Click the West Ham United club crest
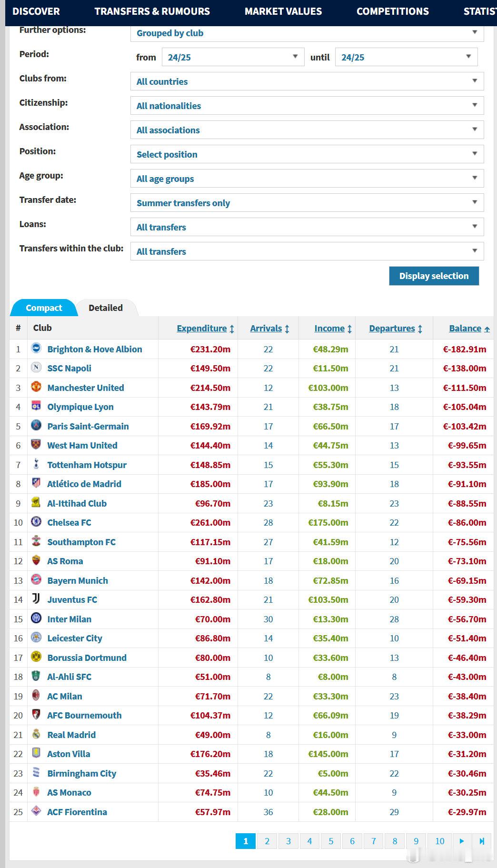Viewport: 497px width, 868px height. coord(36,444)
